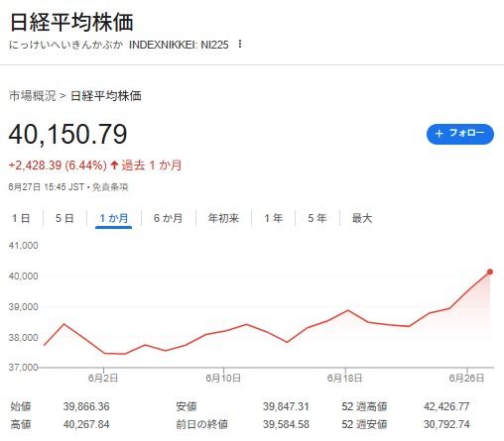
Task: Click the 安値 value 39,847.31
Action: pos(286,406)
